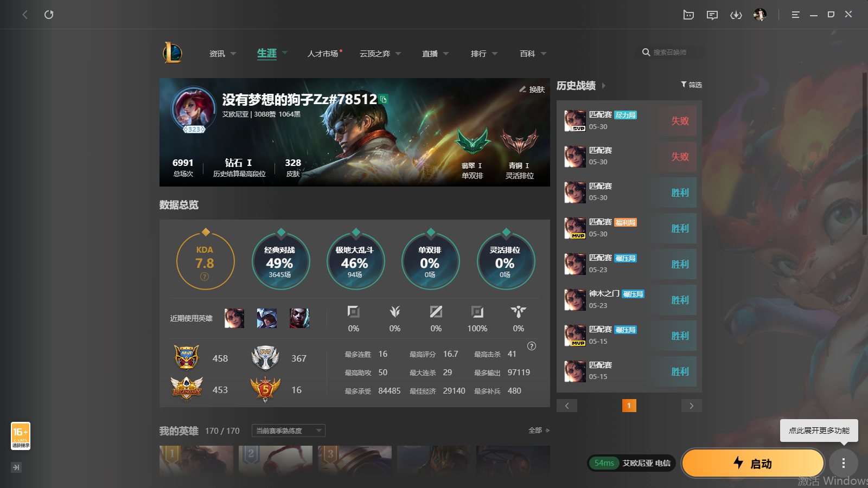Screen dimensions: 868x488
Task: Click the 极地大乱斗 46% win rate circle
Action: click(355, 261)
